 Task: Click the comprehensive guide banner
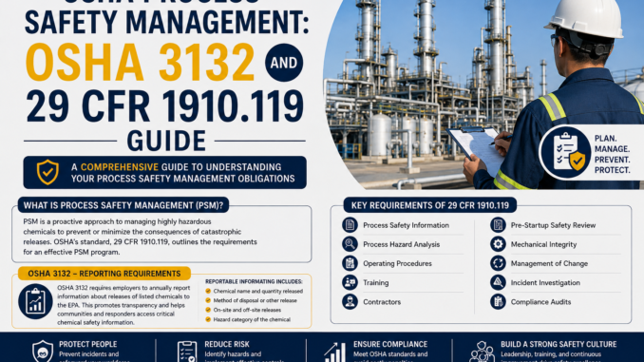164,173
